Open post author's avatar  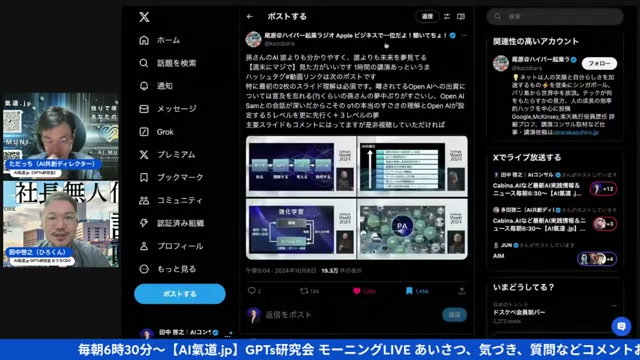(x=253, y=39)
